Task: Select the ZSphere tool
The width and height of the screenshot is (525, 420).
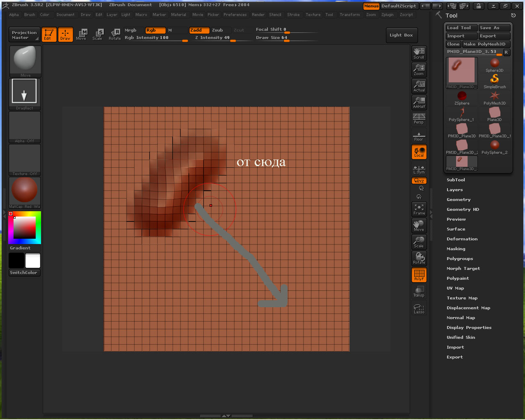Action: point(462,98)
